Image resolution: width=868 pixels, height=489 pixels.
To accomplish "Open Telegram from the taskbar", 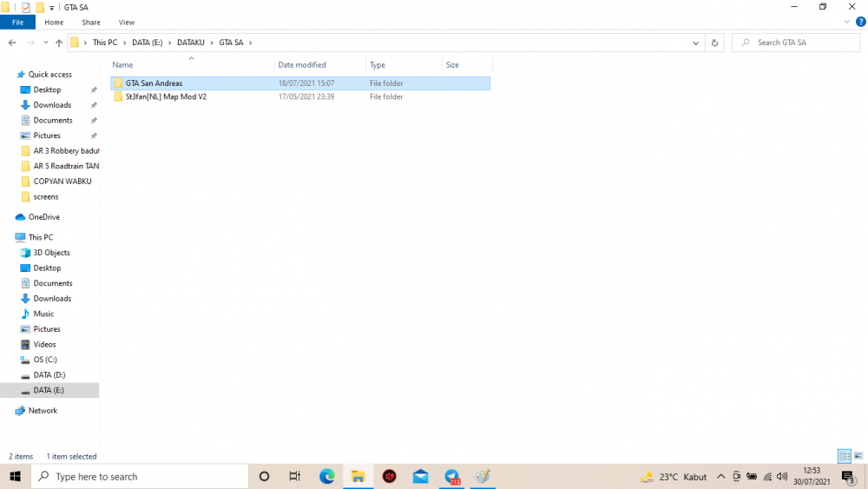I will (451, 476).
